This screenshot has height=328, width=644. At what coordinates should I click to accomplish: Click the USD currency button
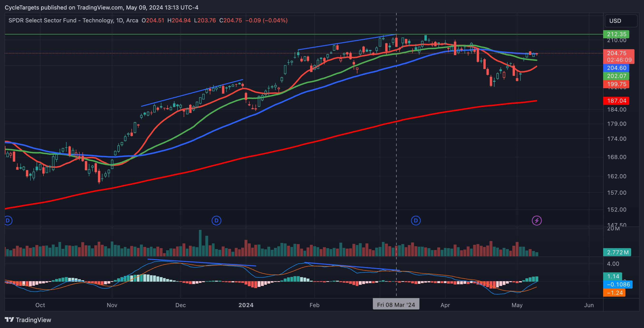click(x=621, y=21)
